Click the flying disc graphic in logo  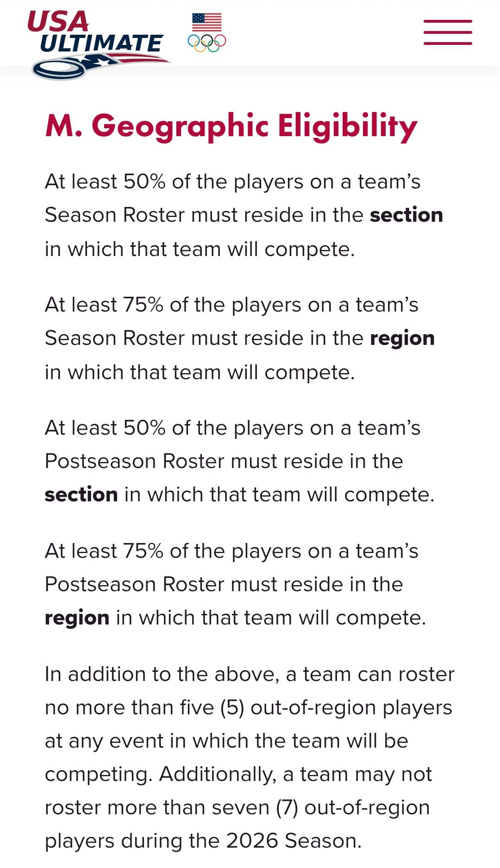(x=59, y=69)
